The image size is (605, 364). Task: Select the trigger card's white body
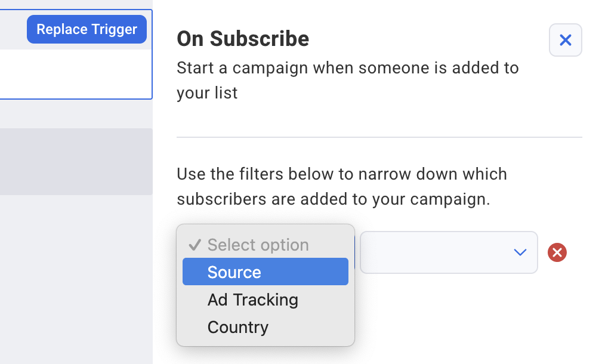point(76,74)
